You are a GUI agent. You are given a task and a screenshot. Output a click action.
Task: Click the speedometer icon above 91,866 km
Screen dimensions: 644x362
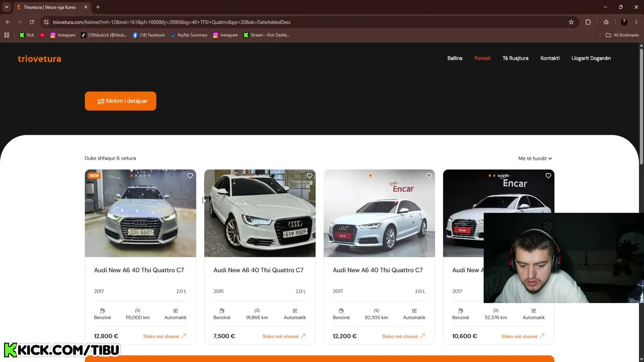(x=257, y=311)
